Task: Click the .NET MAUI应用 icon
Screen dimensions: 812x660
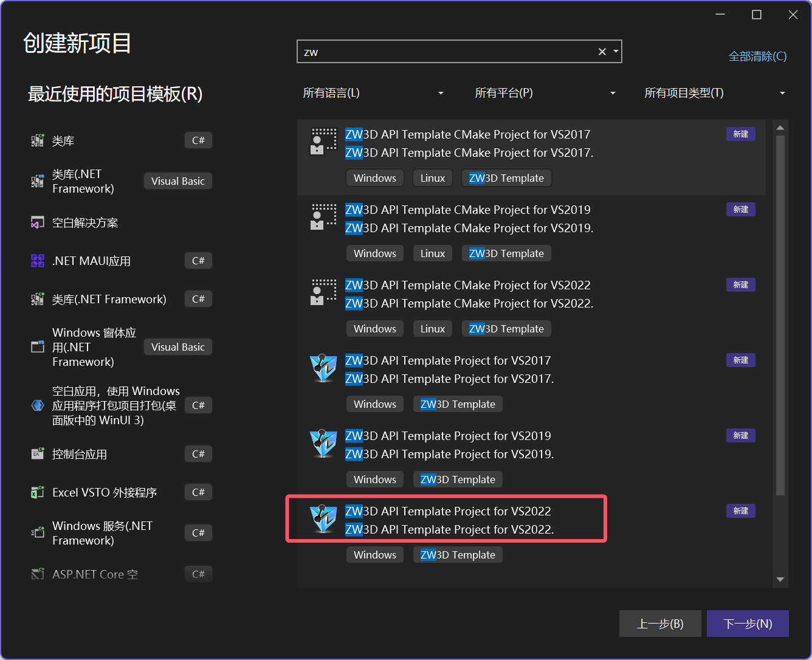Action: 38,261
